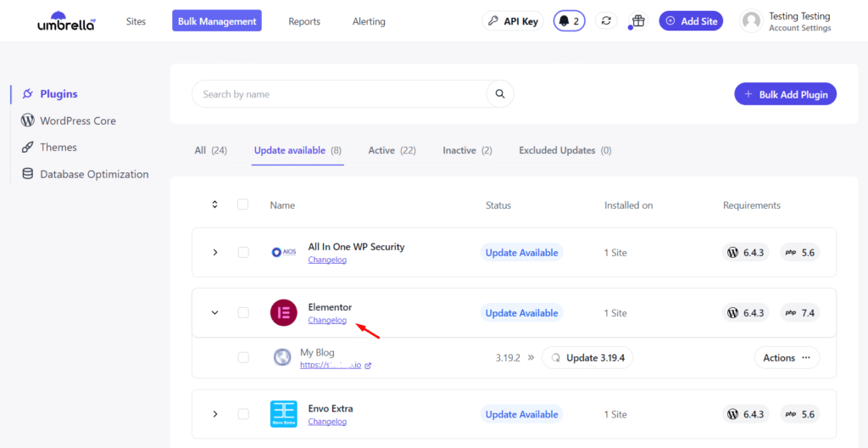Collapse the Elementor row

[x=215, y=313]
